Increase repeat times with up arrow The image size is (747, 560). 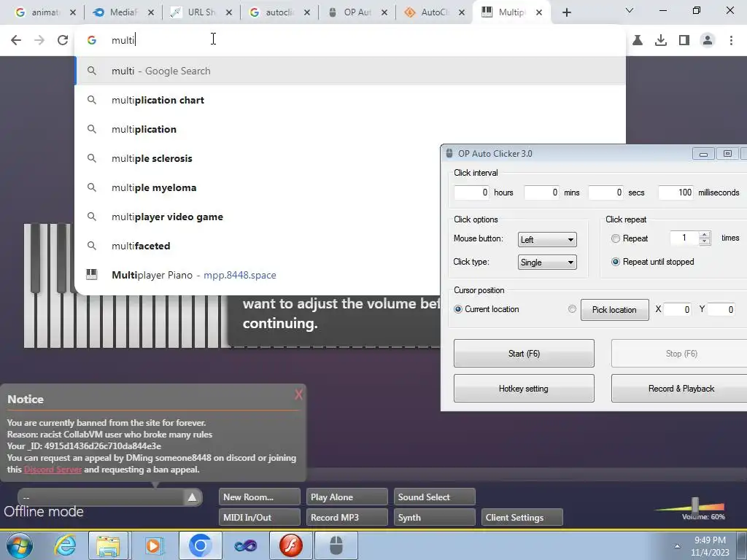705,235
